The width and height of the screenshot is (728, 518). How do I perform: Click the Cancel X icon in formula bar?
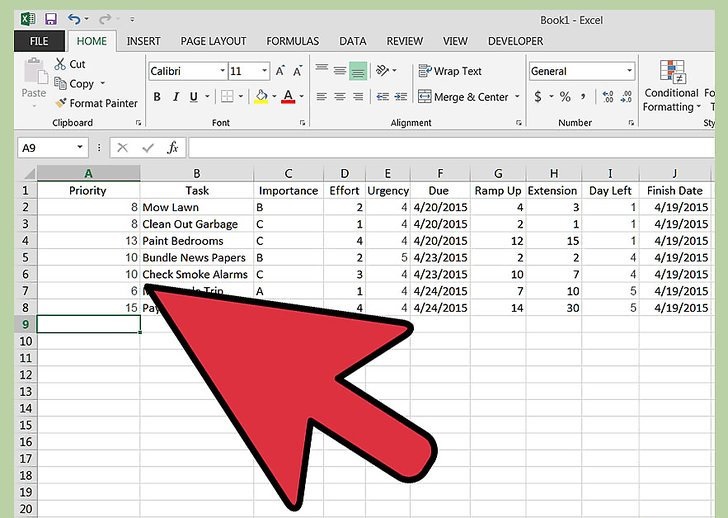coord(123,148)
